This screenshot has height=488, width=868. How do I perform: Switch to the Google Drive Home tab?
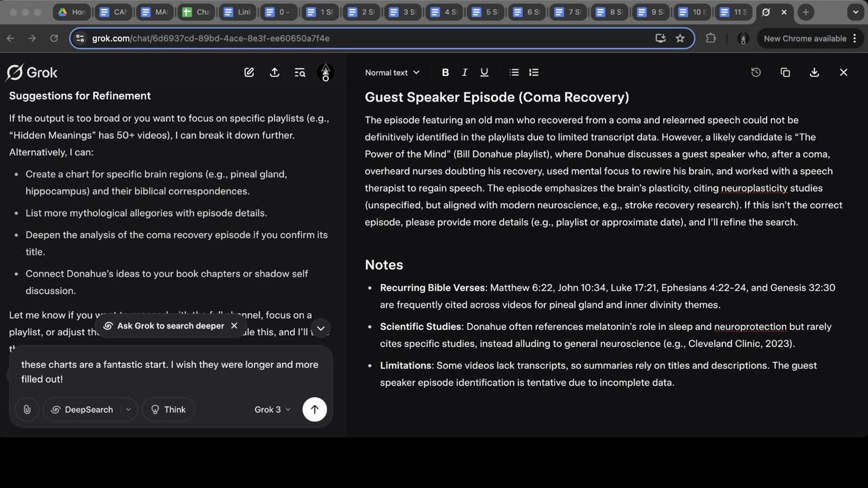click(x=71, y=12)
